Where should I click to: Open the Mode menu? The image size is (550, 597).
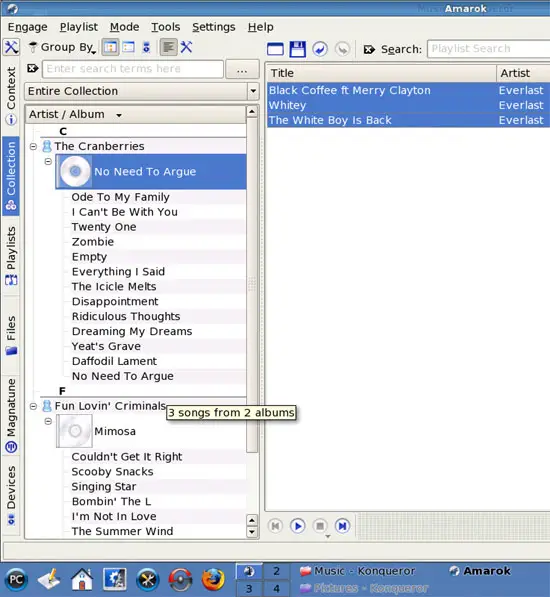pos(124,27)
